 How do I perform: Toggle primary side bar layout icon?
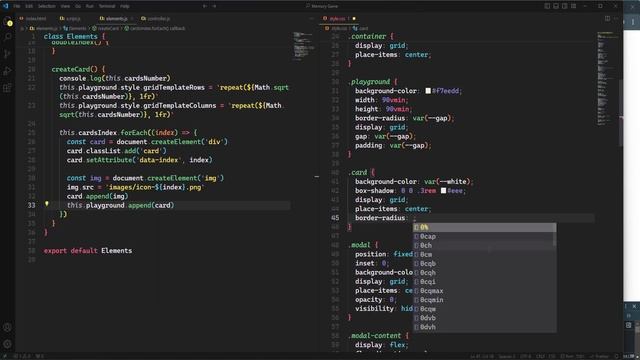547,6
